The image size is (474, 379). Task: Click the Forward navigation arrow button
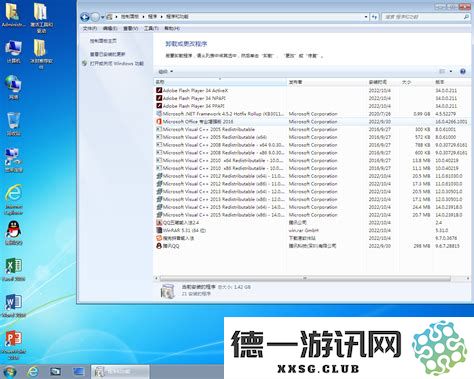click(95, 17)
